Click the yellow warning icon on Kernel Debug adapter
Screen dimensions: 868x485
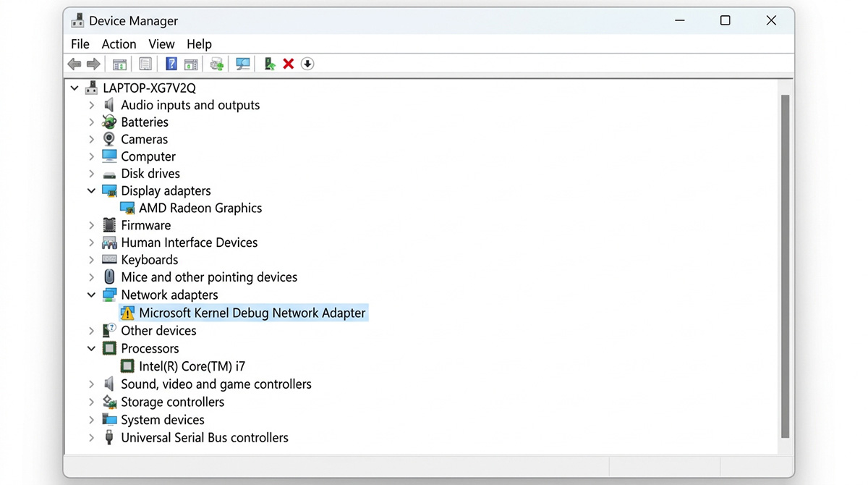pos(127,313)
